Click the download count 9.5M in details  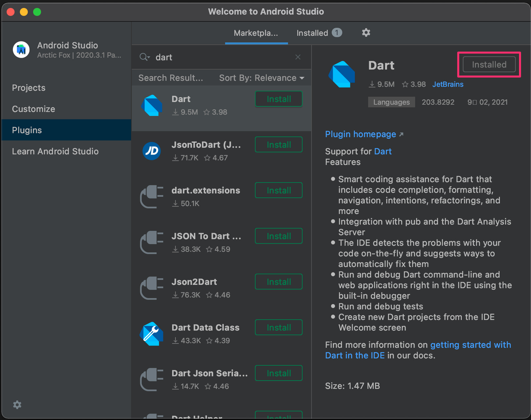point(382,84)
